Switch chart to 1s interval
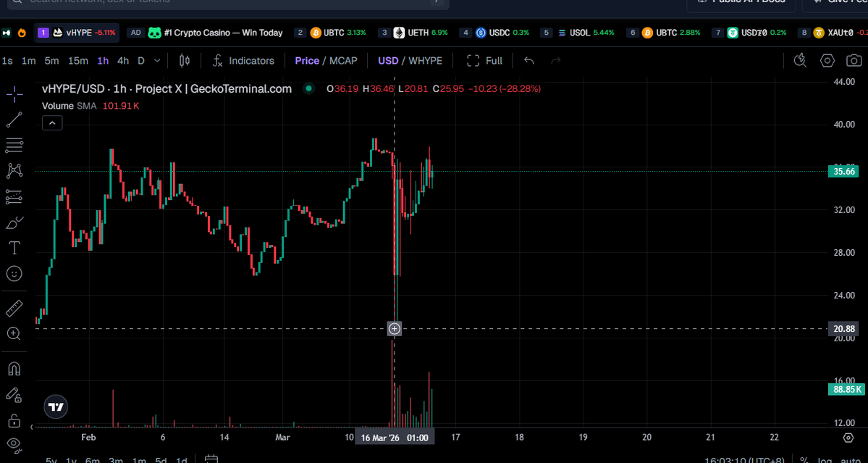The image size is (868, 463). click(7, 61)
